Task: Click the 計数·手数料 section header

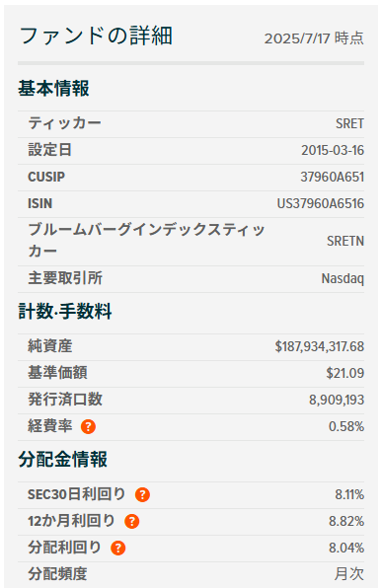Action: [x=65, y=311]
